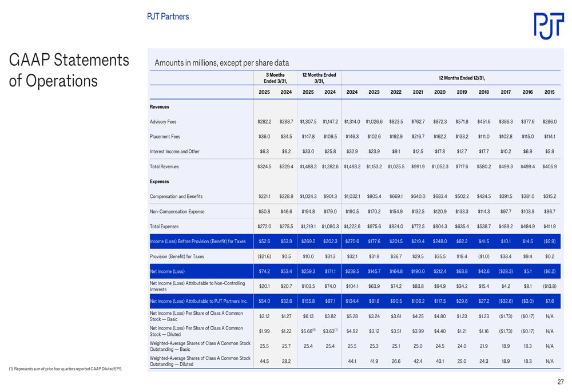Screen dimensions: 572x392
Task: Click the Compensation and Benefits value "$1,032.1"
Action: pyautogui.click(x=352, y=197)
